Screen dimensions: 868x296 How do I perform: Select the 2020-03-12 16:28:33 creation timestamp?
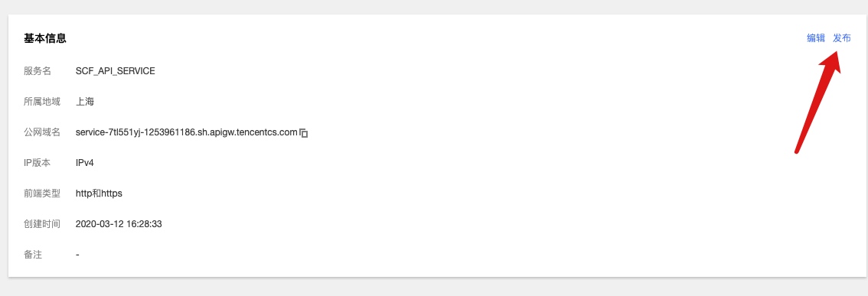(119, 224)
